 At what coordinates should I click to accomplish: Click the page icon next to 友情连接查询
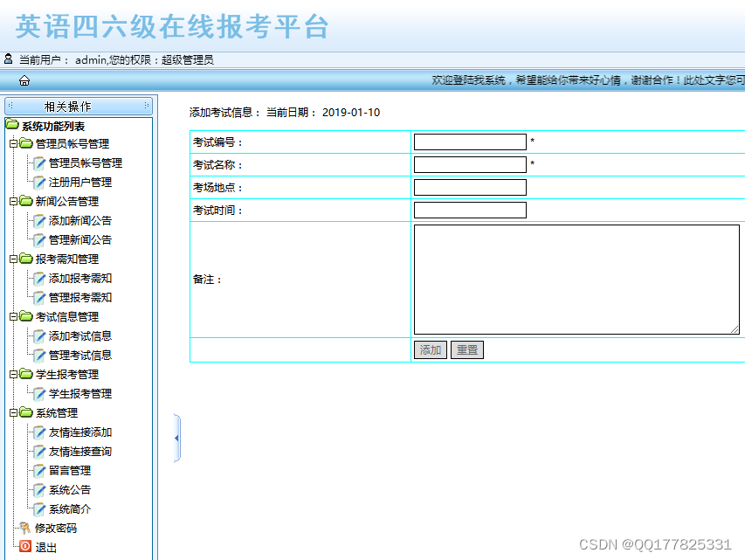[39, 452]
